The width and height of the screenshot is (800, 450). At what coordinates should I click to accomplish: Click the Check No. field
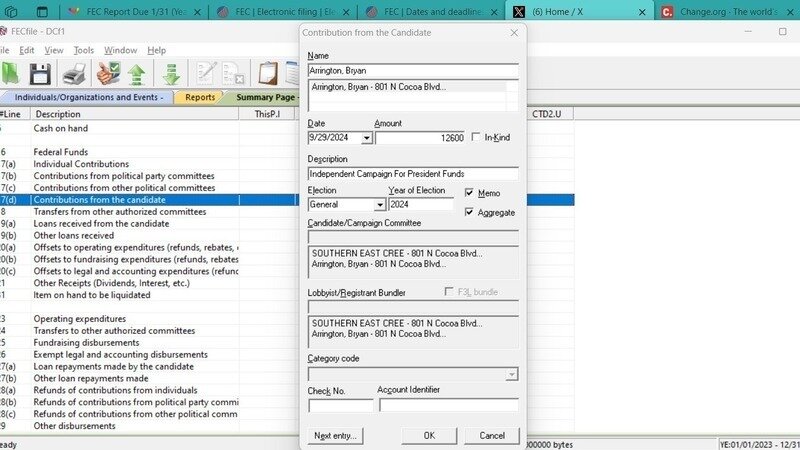pyautogui.click(x=340, y=406)
